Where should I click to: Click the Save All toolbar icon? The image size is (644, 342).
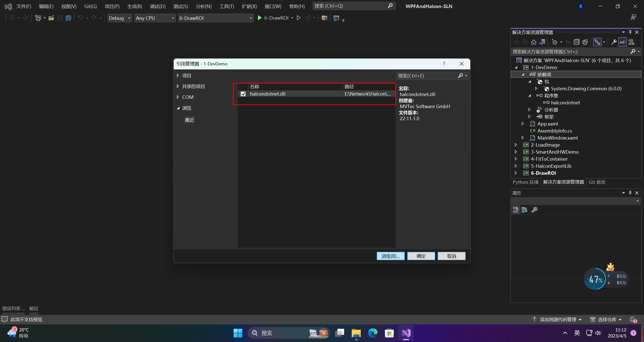[x=68, y=18]
